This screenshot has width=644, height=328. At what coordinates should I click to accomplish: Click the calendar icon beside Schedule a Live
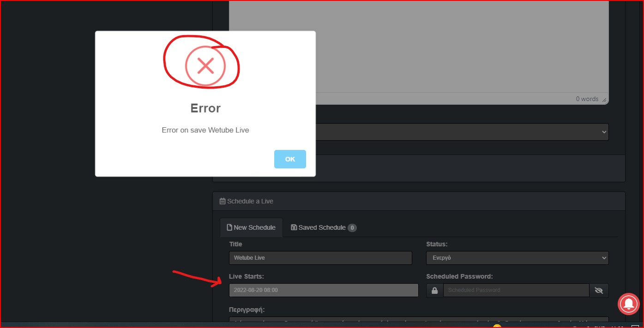[x=223, y=201]
